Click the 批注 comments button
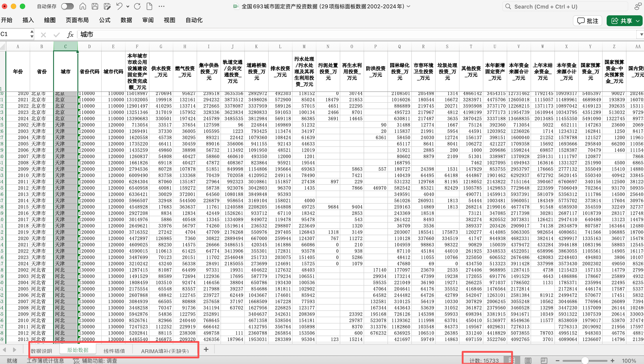The image size is (644, 364). pos(588,21)
